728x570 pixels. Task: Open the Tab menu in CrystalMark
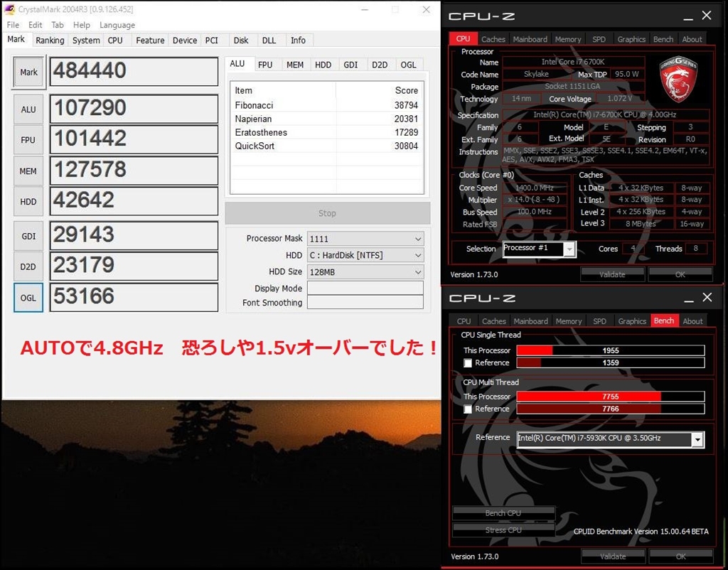click(58, 25)
